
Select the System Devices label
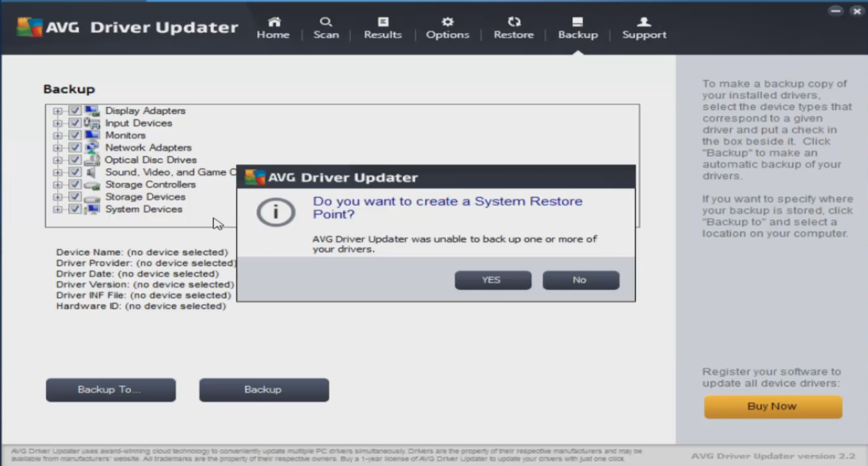pyautogui.click(x=144, y=209)
